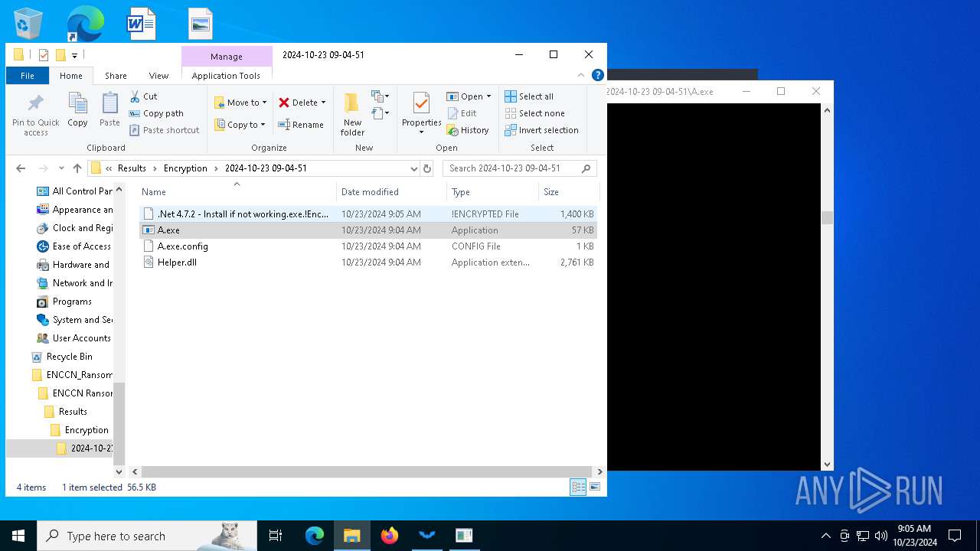This screenshot has height=551, width=980.
Task: Sort by the Size column header
Action: tap(568, 192)
